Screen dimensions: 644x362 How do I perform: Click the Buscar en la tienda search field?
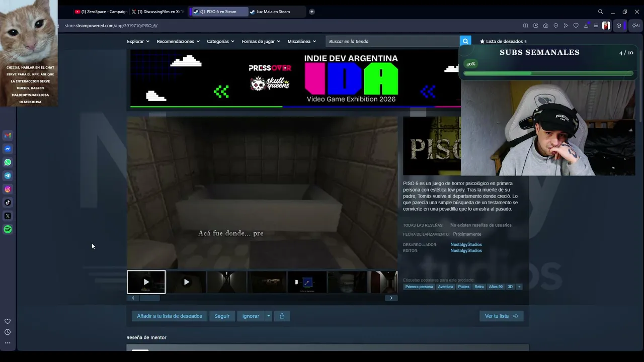pos(392,41)
